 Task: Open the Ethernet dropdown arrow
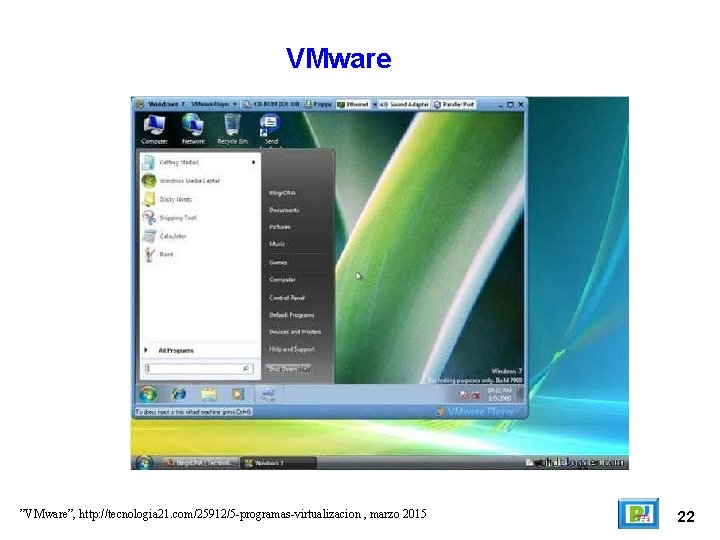[374, 105]
